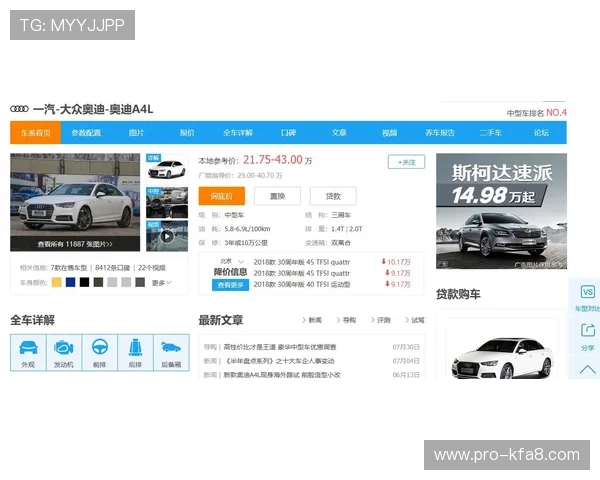Screen dimensions: 600x480
Task: Switch to the 口碑 tab
Action: 289,133
